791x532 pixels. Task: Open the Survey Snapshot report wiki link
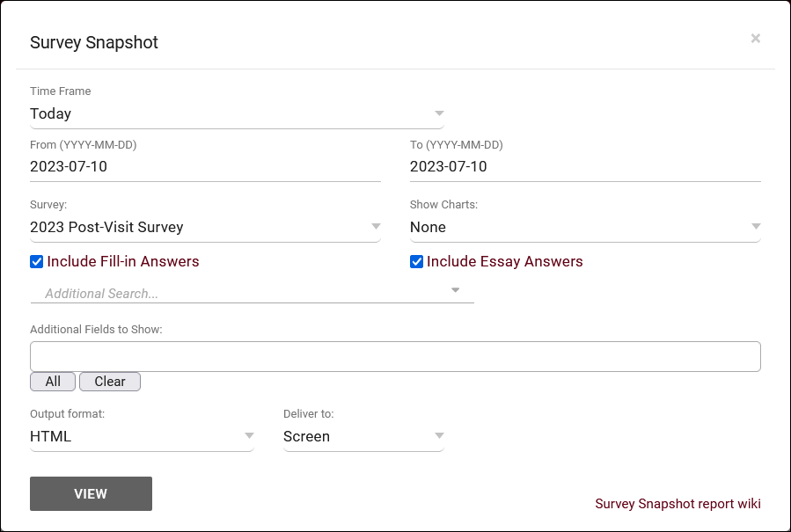[x=677, y=504]
